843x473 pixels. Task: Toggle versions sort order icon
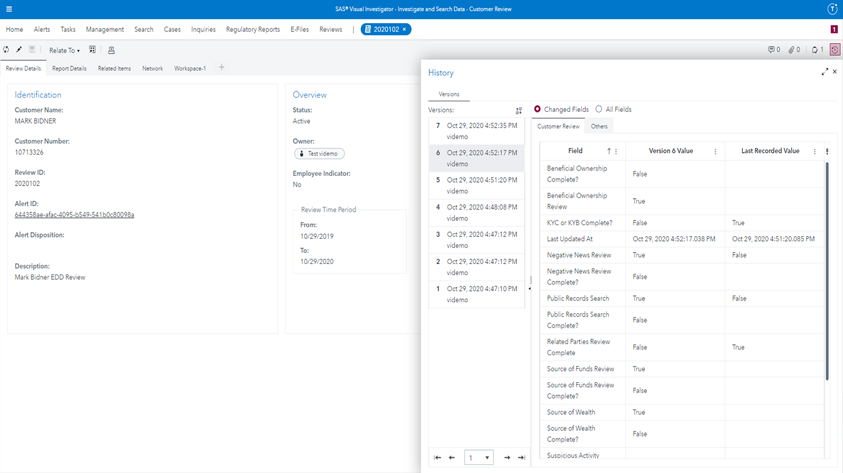519,110
